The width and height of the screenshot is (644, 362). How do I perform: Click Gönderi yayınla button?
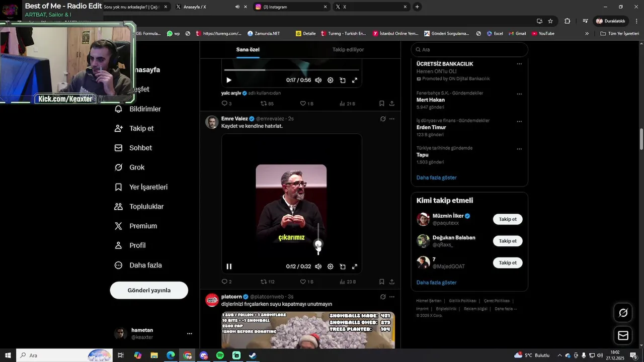149,290
